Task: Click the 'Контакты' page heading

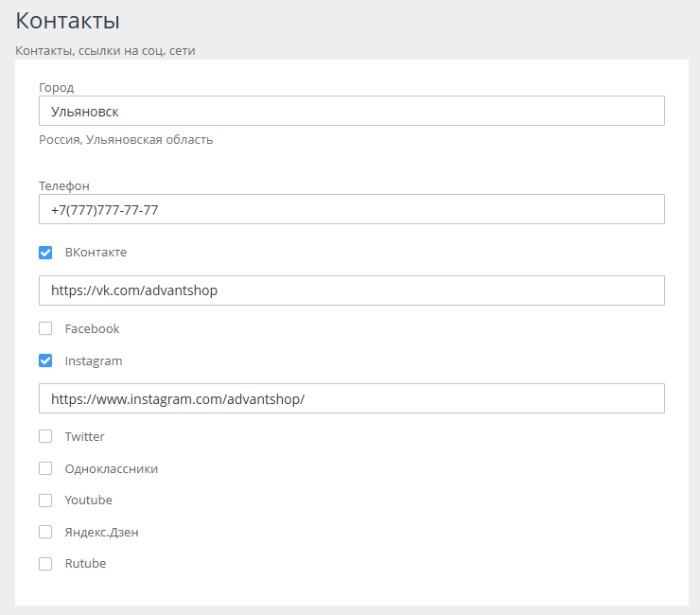Action: click(x=67, y=21)
